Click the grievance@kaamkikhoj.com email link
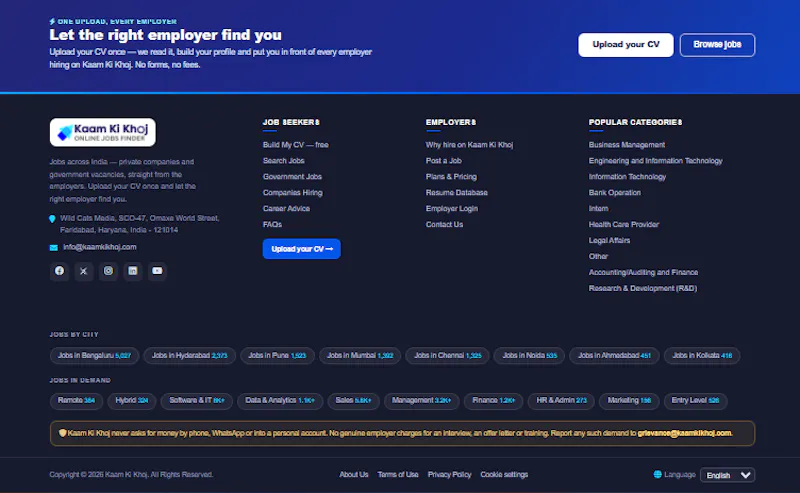 click(684, 433)
